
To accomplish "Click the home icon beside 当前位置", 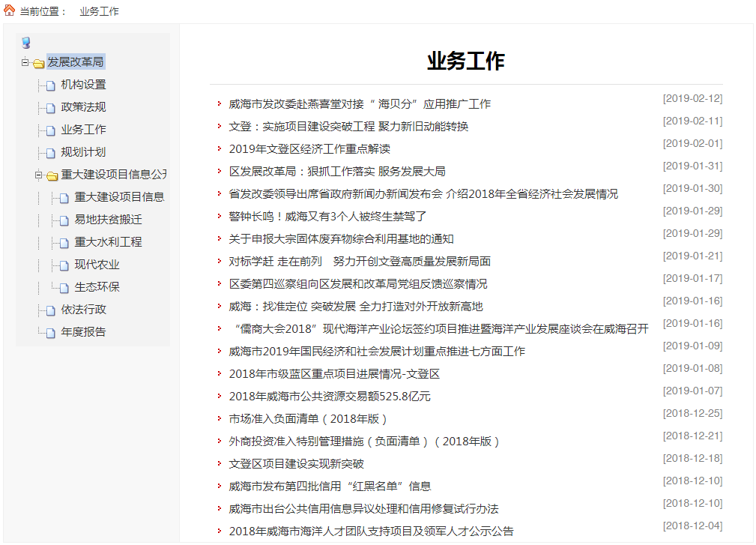I will 9,10.
